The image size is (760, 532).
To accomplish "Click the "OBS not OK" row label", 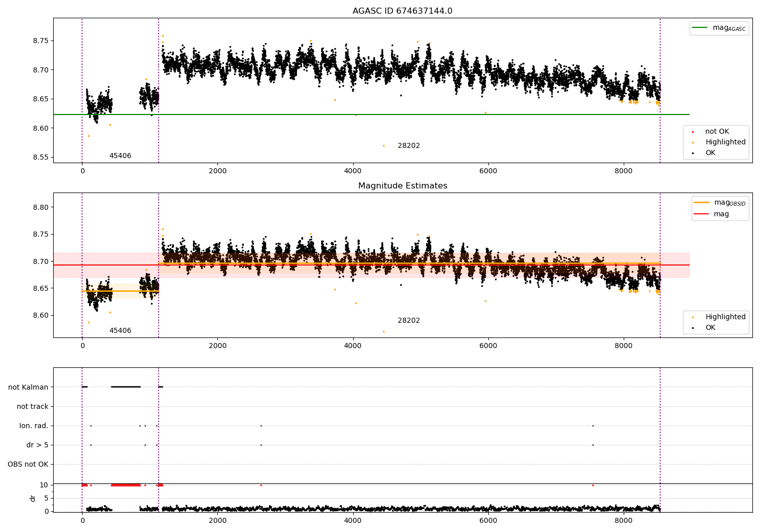I will click(28, 465).
